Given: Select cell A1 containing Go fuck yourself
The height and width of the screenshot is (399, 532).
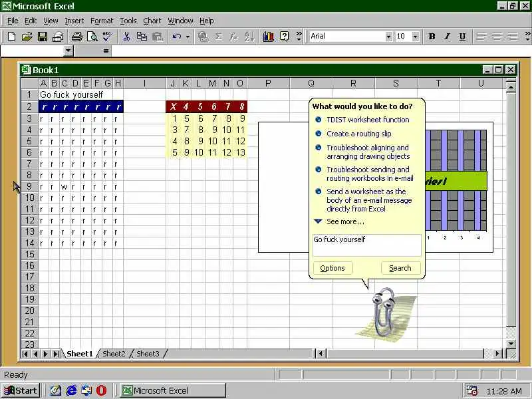Looking at the screenshot, I should (44, 94).
